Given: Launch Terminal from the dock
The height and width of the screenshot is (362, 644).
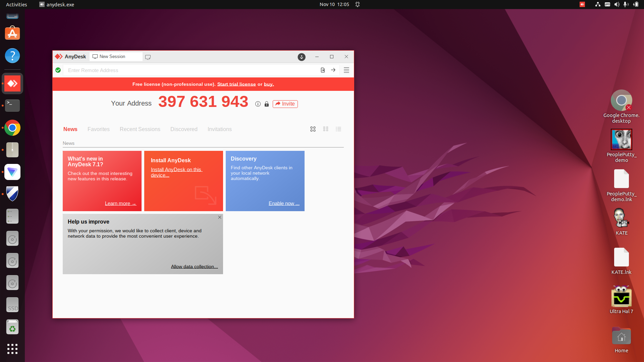Looking at the screenshot, I should point(12,106).
